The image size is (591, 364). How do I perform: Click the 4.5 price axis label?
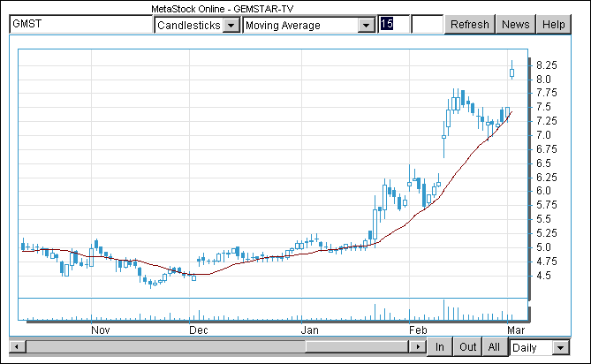pos(543,276)
